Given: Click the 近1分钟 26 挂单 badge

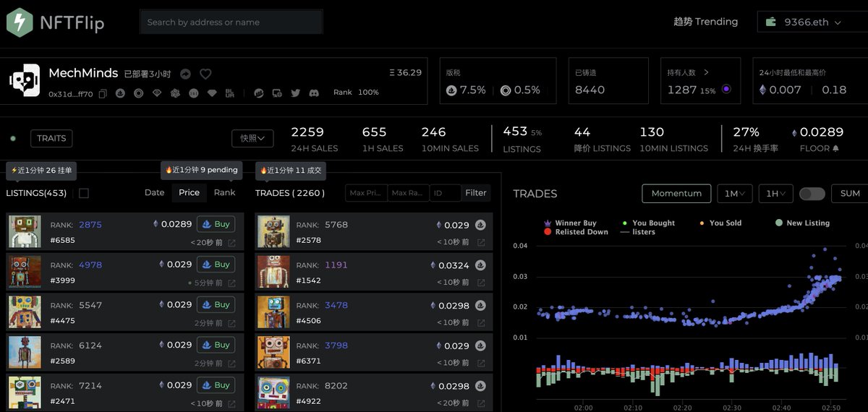Looking at the screenshot, I should (42, 171).
